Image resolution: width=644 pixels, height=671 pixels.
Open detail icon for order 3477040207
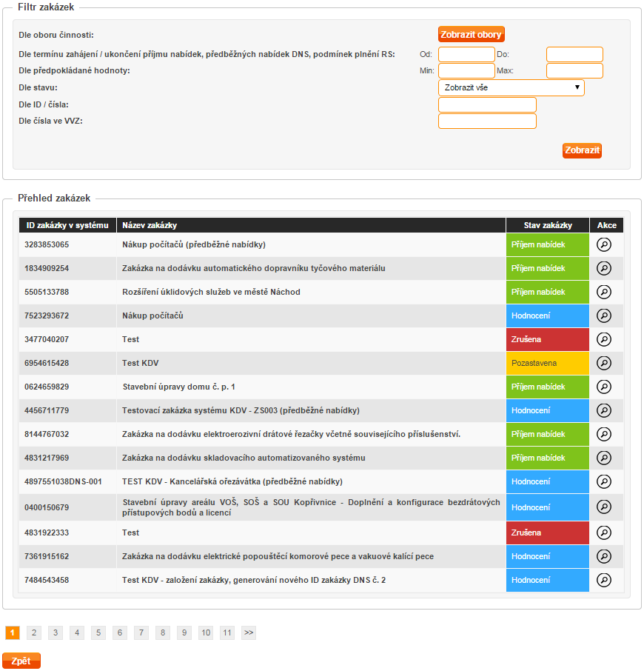click(x=603, y=339)
